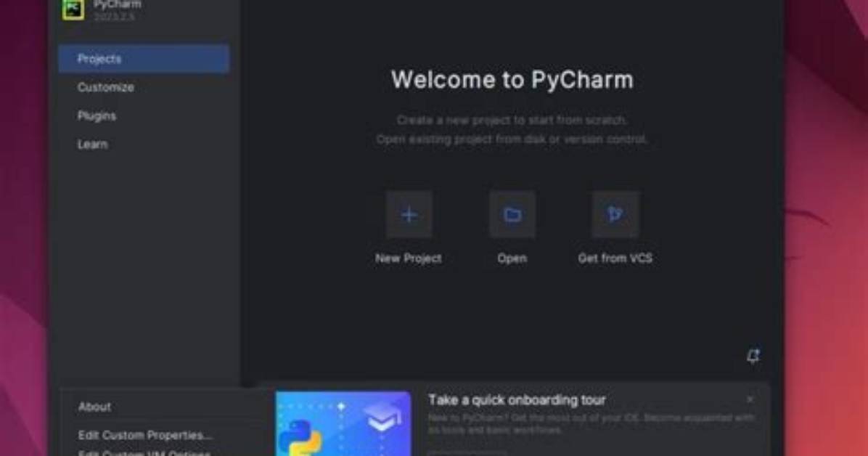Click the Get from VCS label

[615, 258]
